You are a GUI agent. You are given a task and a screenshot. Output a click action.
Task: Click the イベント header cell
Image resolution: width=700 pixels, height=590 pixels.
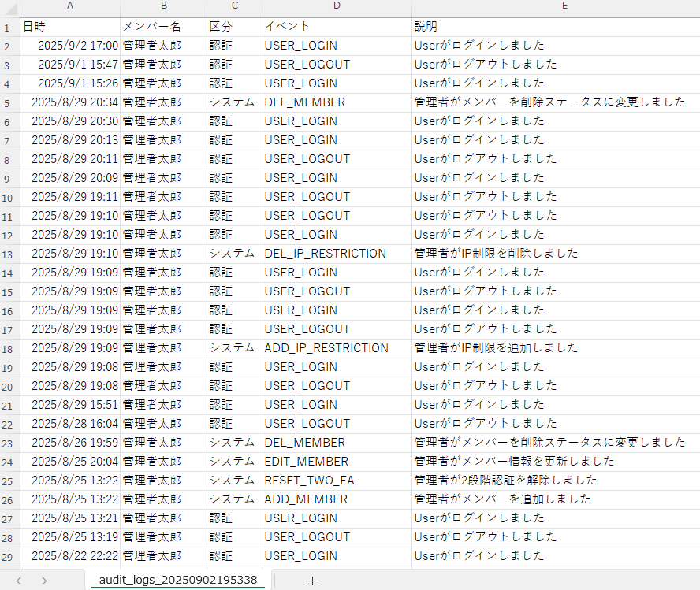click(x=337, y=27)
